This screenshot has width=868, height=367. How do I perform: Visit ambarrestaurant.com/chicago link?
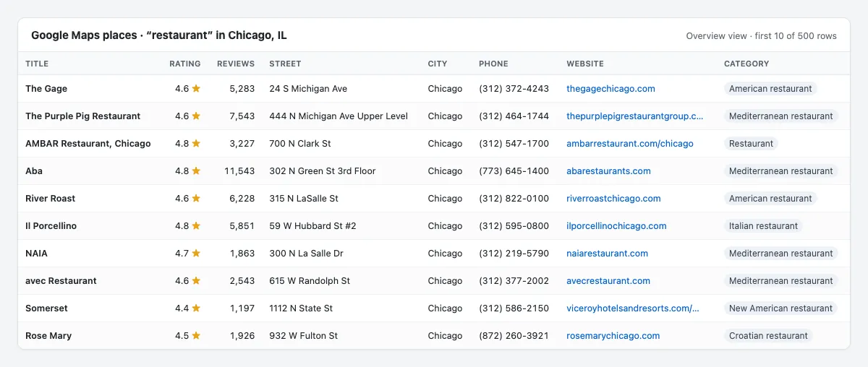click(x=630, y=144)
